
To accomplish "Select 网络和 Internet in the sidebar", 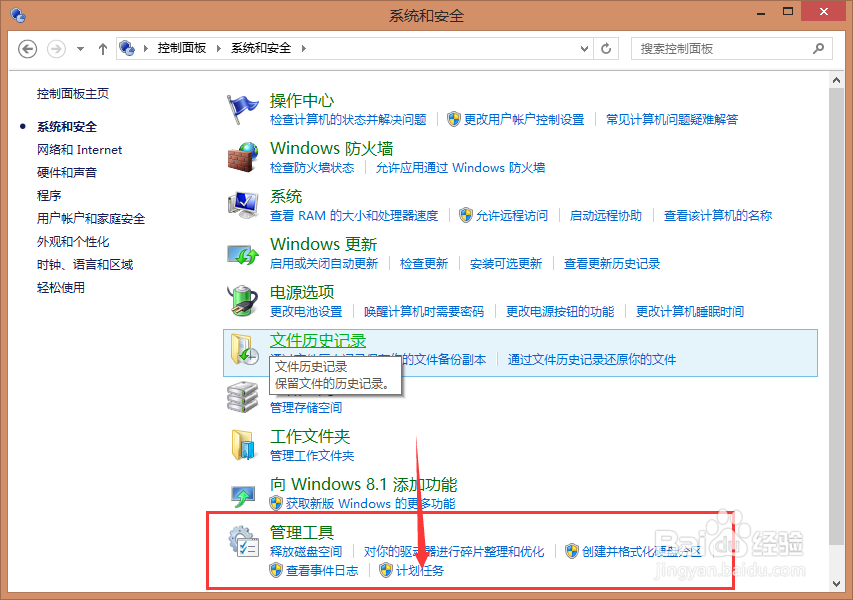I will tap(79, 149).
